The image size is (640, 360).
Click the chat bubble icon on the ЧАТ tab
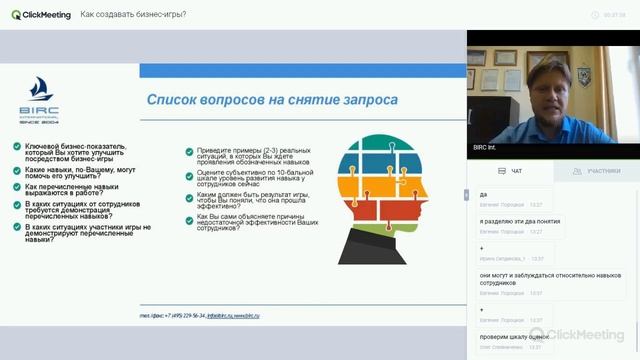click(x=502, y=171)
